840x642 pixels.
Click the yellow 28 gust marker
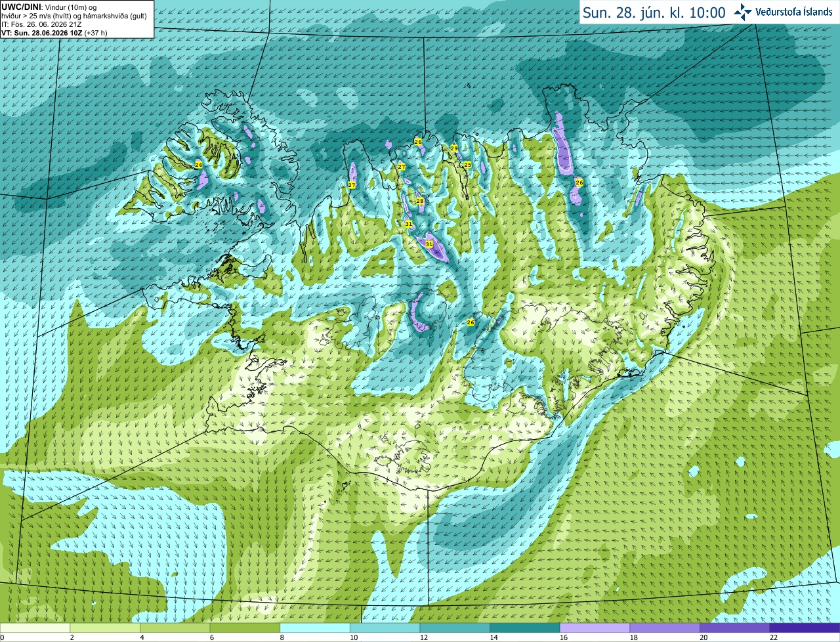pyautogui.click(x=420, y=201)
